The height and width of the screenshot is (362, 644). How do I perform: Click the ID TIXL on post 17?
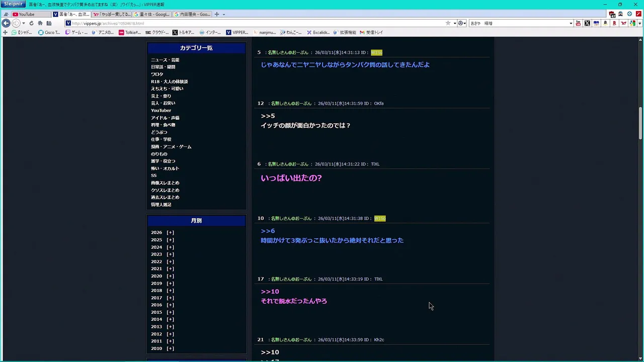pyautogui.click(x=378, y=279)
